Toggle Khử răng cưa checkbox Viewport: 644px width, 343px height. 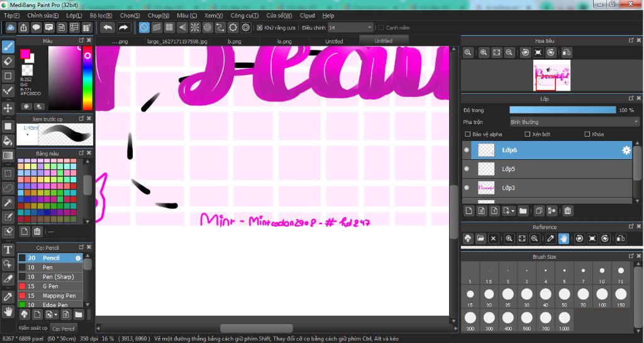tap(260, 28)
